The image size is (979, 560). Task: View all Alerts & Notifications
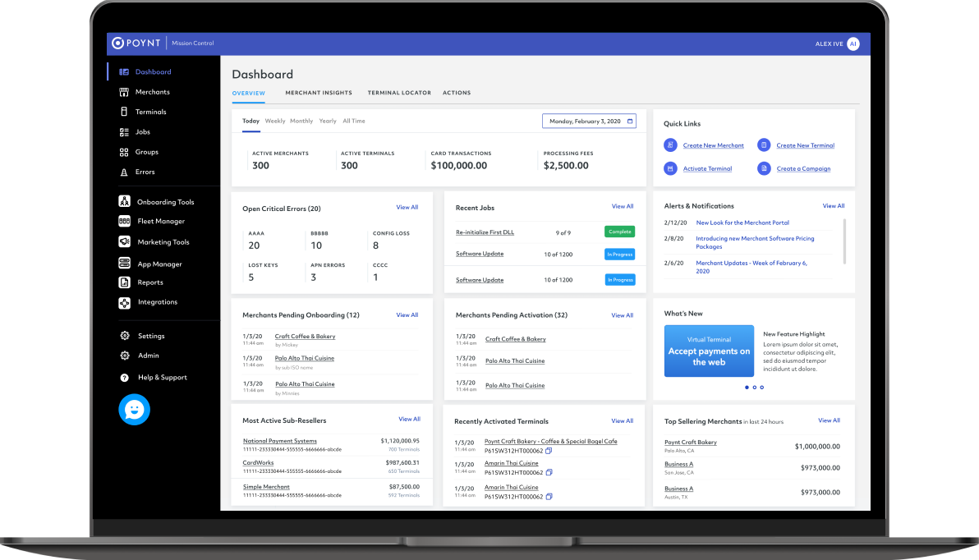[833, 205]
